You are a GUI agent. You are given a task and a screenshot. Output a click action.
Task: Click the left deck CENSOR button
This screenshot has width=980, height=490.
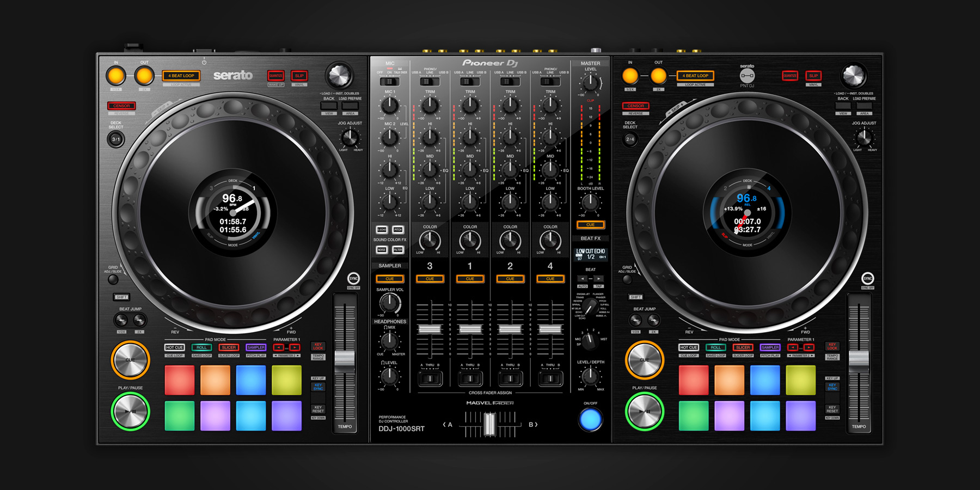click(121, 106)
